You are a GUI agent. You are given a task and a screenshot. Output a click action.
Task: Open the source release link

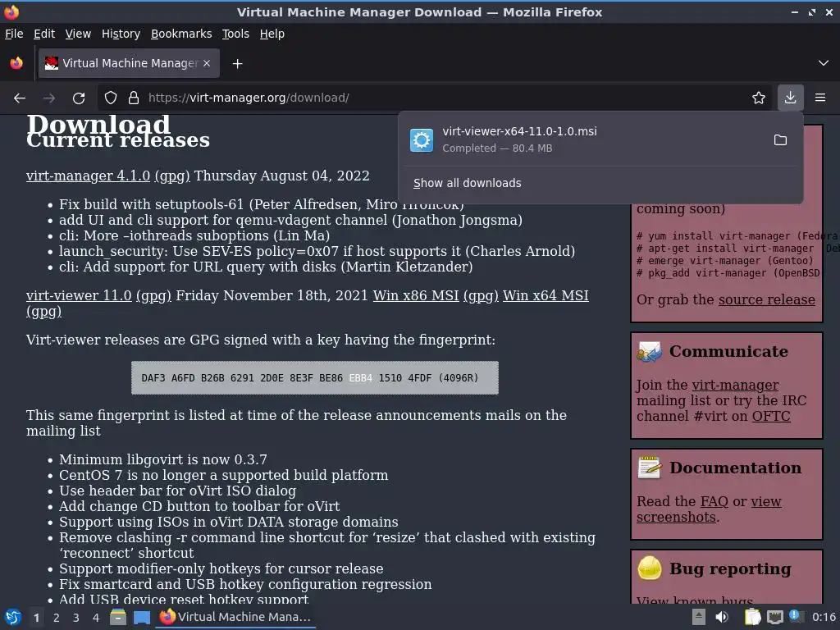pyautogui.click(x=767, y=299)
